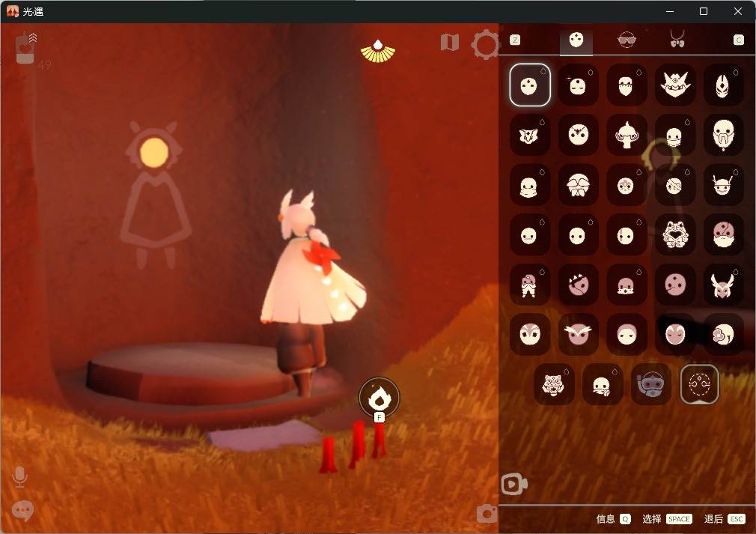
Task: Pick the mask with winged eyebrows
Action: (578, 334)
